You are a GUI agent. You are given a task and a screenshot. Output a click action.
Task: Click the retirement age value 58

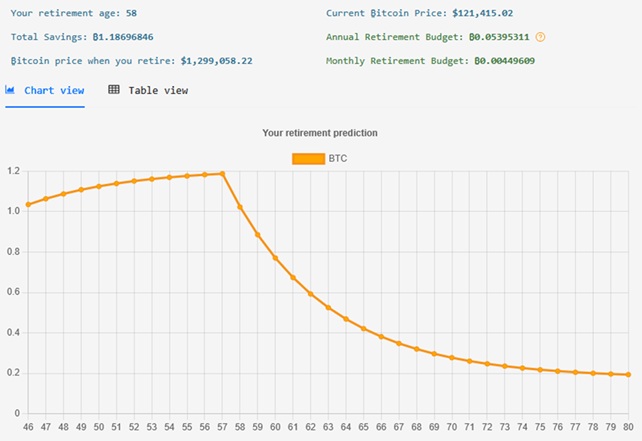(131, 13)
